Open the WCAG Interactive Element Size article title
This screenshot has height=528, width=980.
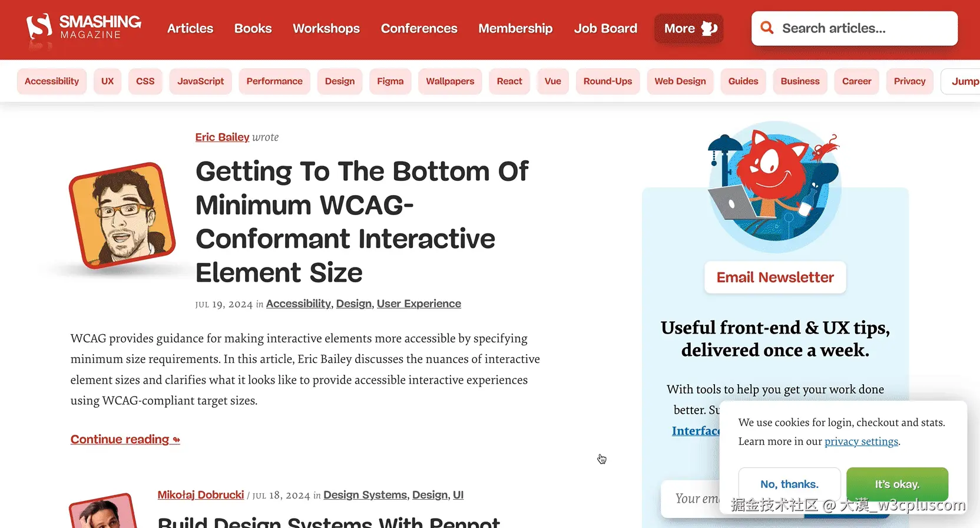tap(362, 222)
